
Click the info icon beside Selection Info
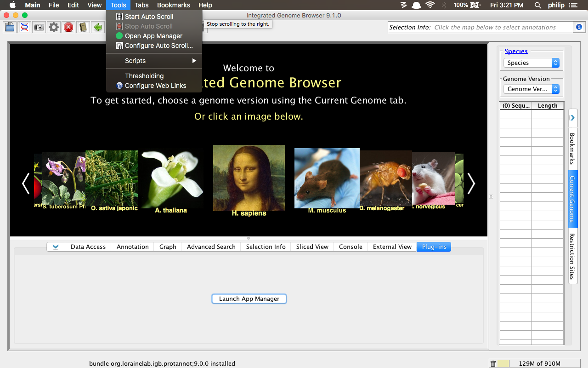(579, 27)
